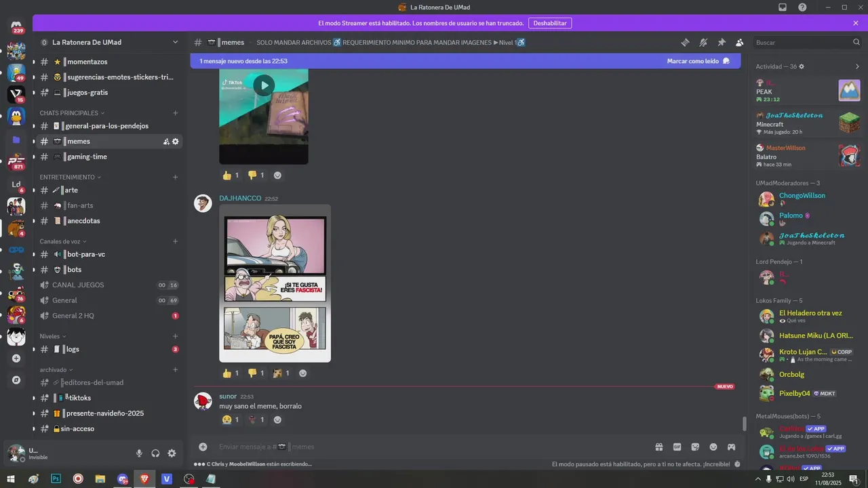Open Brave browser from taskbar
The width and height of the screenshot is (868, 488).
144,479
